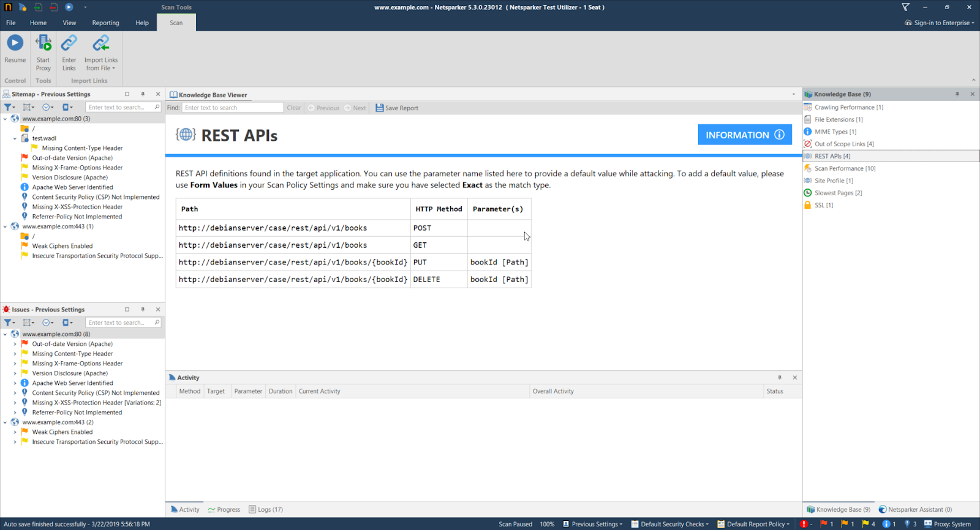Click the Resume scan icon
Screen dimensions: 980x530
click(x=15, y=43)
